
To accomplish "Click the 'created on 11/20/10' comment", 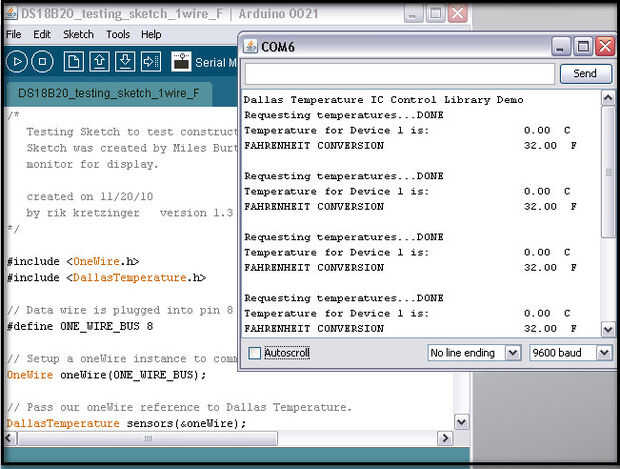I will pos(90,197).
